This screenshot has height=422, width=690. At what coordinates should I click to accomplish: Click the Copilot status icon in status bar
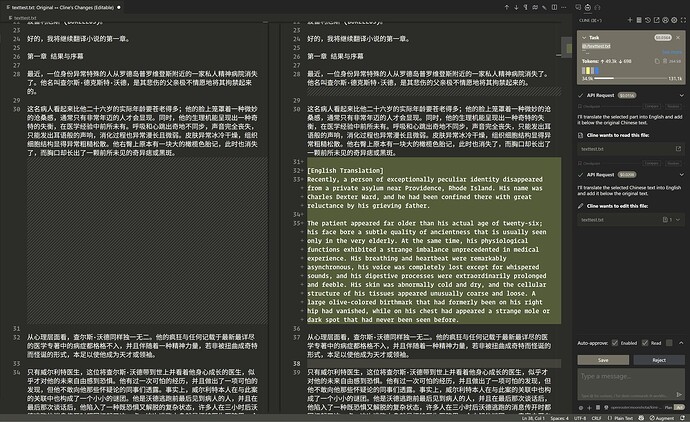641,418
